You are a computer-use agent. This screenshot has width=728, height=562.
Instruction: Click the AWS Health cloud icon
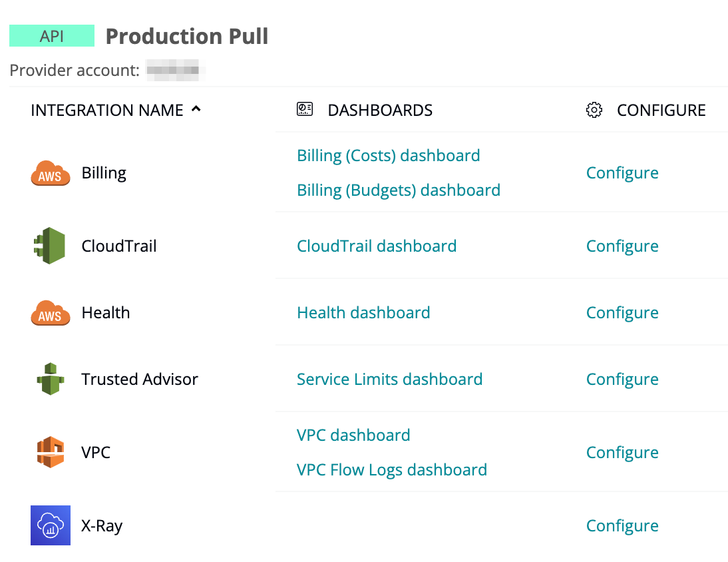pyautogui.click(x=50, y=313)
